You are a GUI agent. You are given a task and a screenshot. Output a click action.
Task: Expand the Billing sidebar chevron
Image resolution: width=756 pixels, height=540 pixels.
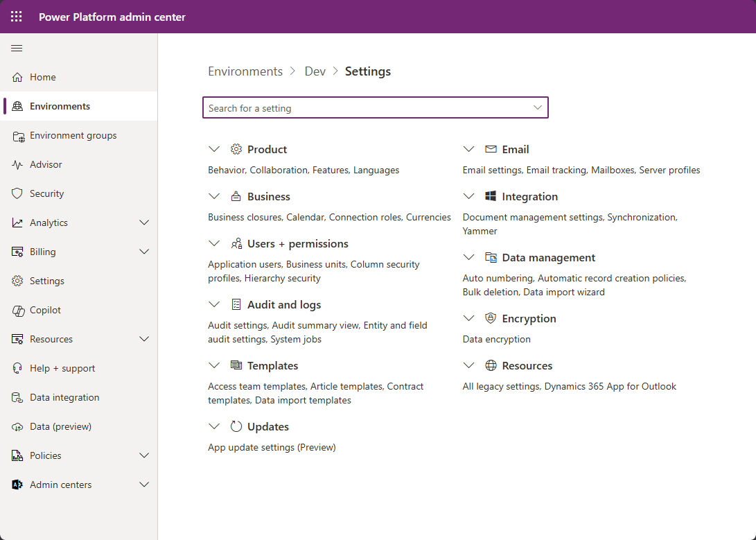[x=143, y=252]
